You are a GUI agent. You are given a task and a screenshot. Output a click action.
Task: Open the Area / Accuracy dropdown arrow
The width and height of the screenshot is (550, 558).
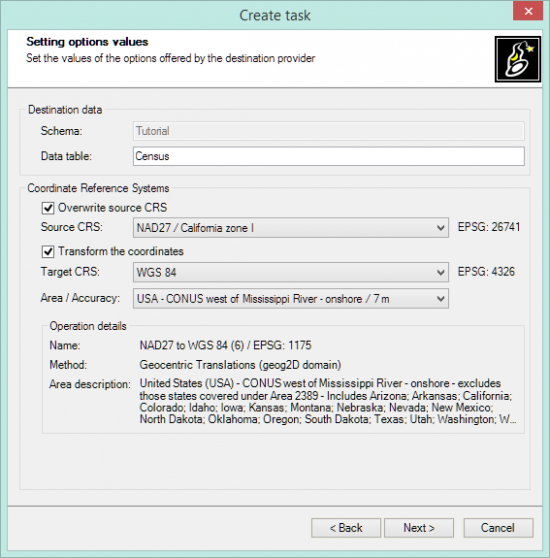[x=440, y=299]
